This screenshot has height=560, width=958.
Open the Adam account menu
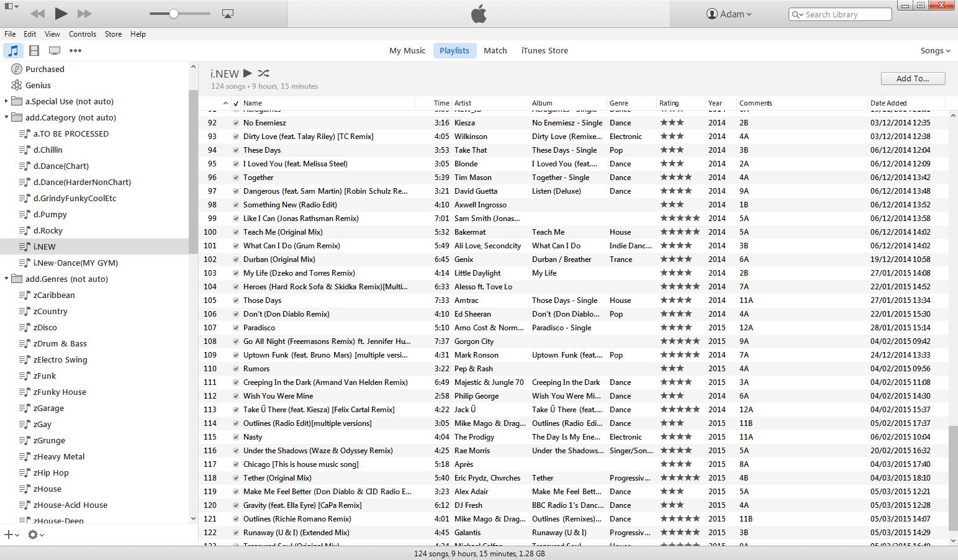point(729,14)
